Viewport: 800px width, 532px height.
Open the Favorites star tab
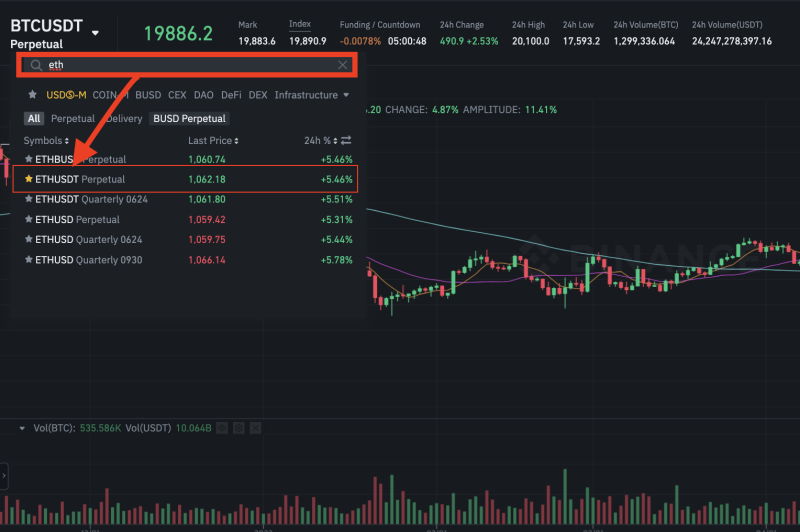pos(33,94)
